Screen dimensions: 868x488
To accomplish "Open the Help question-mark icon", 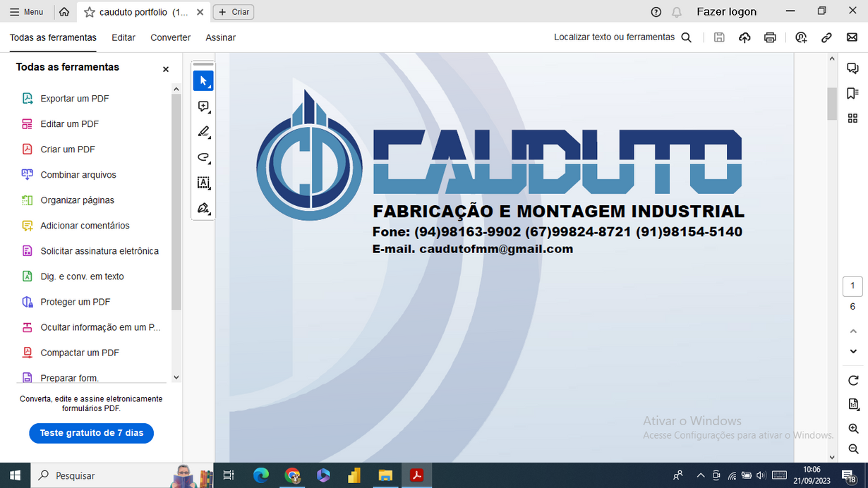I will [656, 12].
